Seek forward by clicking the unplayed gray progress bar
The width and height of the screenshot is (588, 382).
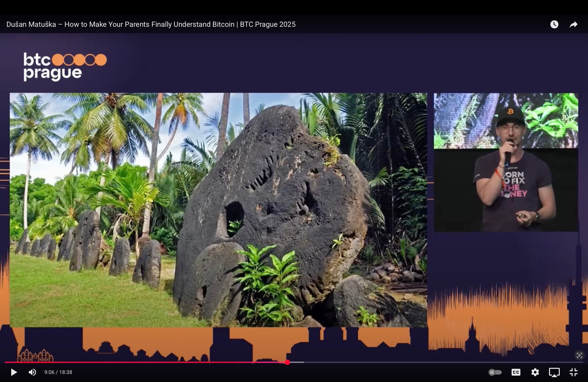pos(432,362)
